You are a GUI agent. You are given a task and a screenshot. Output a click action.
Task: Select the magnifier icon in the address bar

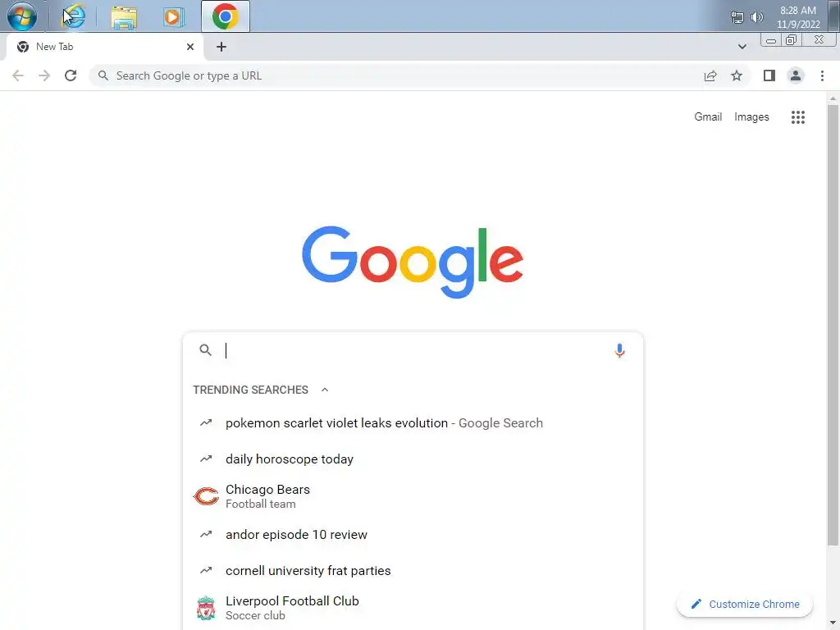103,75
